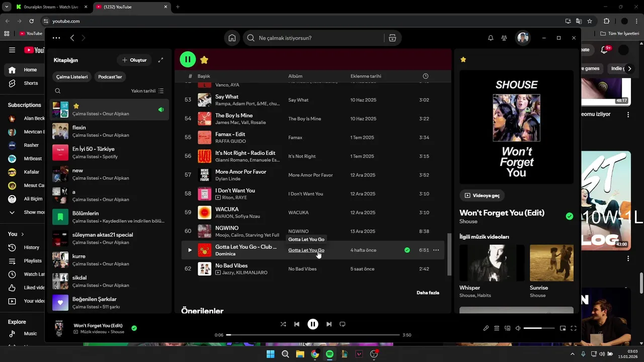Play Gotta Let You Go row
Image resolution: width=644 pixels, height=362 pixels.
click(x=190, y=250)
